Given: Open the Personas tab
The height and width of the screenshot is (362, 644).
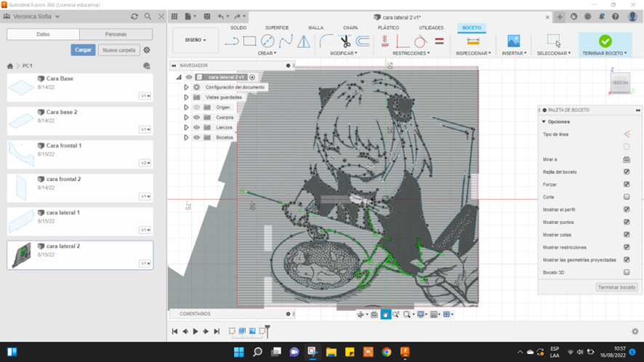Looking at the screenshot, I should (x=116, y=34).
